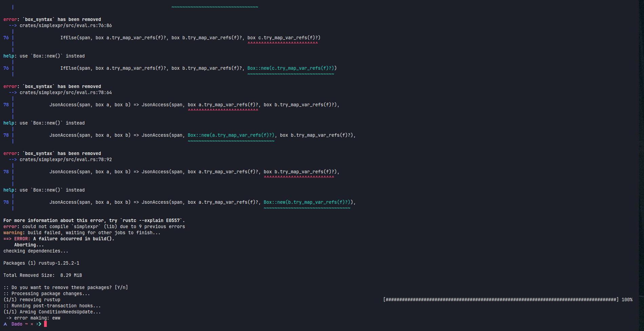Click the file path crates/simplexpr/src/eval.rs:78:92

pos(65,159)
